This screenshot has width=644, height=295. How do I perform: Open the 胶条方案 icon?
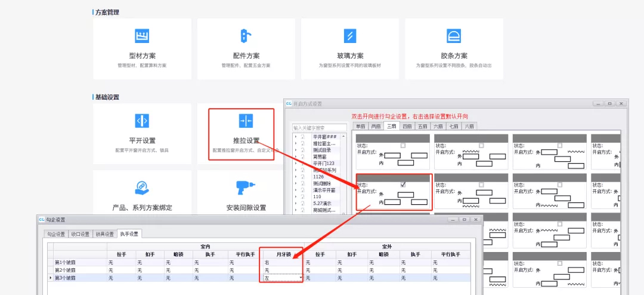453,36
